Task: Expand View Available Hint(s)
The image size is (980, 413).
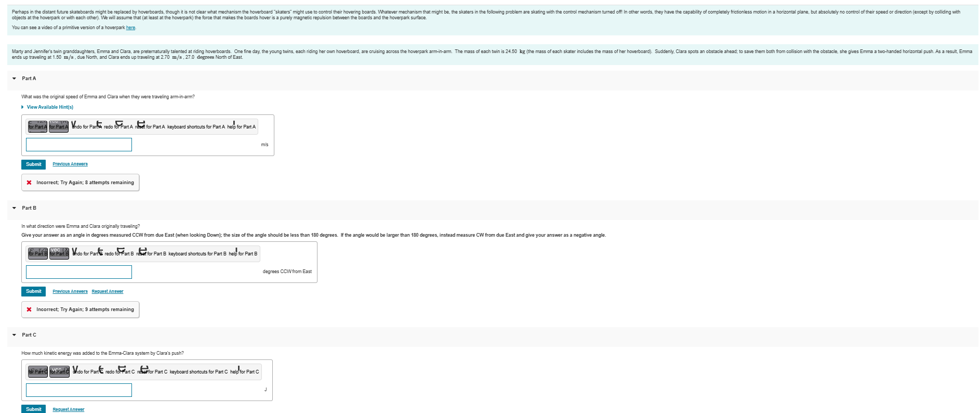Action: (x=47, y=107)
